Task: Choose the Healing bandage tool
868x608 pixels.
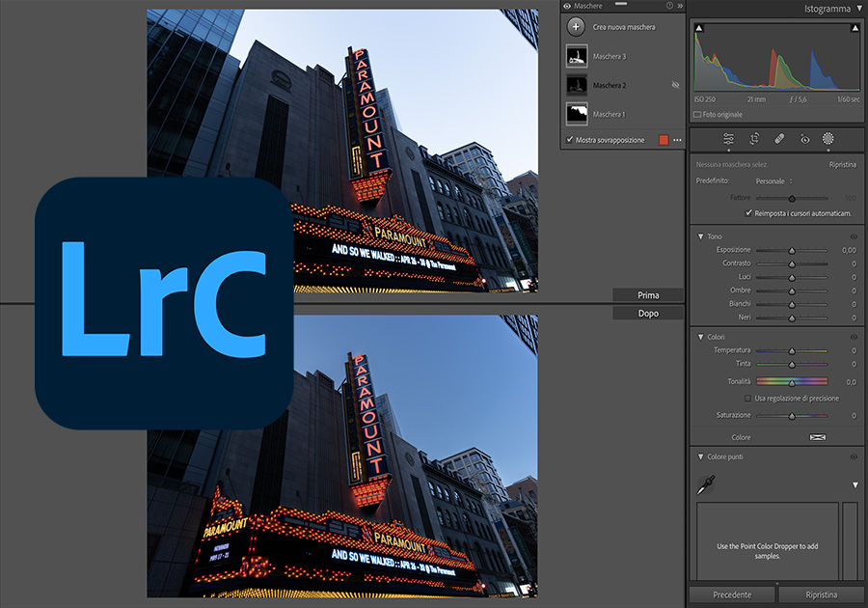Action: [779, 139]
